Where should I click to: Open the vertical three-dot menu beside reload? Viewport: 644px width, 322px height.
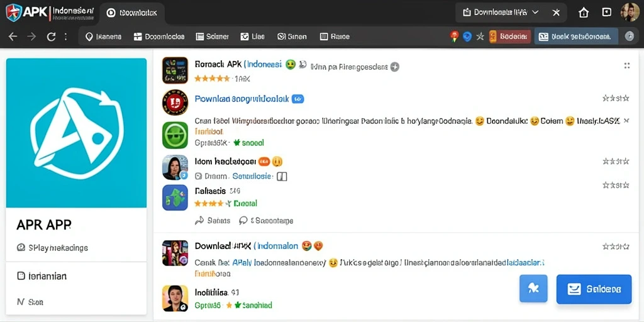pos(65,36)
